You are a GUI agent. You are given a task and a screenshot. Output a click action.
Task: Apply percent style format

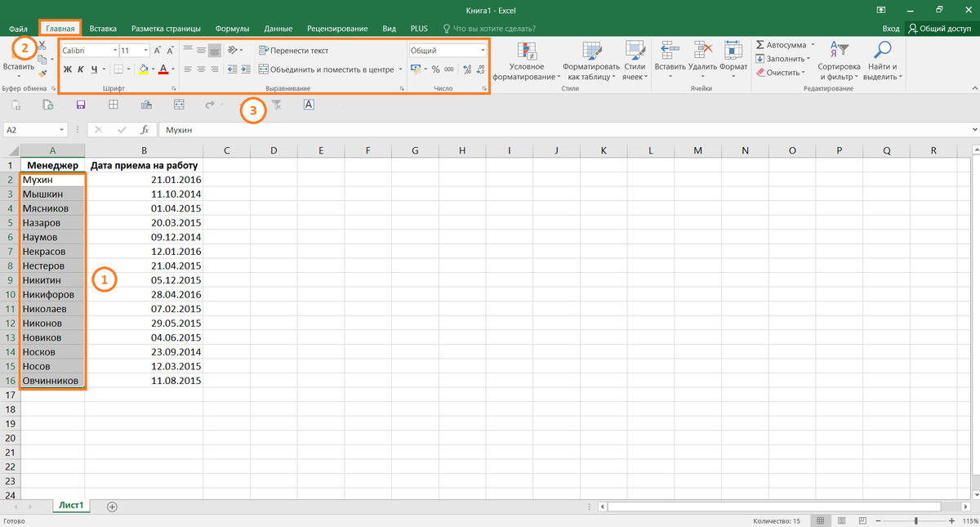pos(435,69)
